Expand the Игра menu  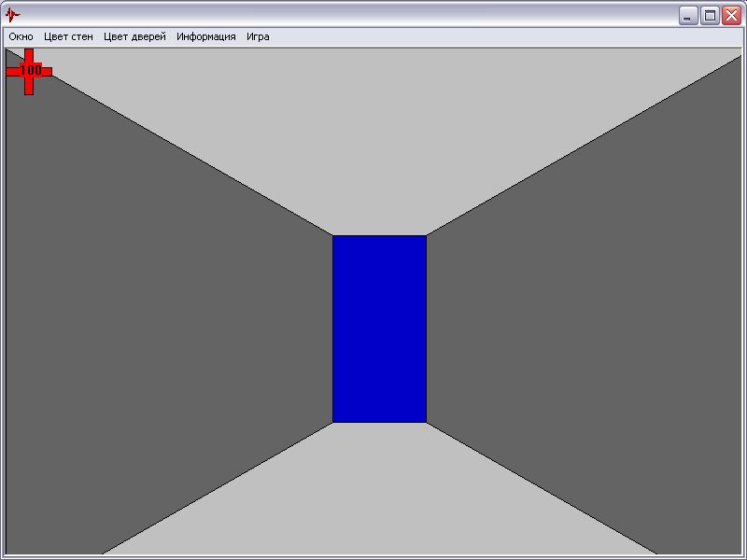tap(258, 37)
